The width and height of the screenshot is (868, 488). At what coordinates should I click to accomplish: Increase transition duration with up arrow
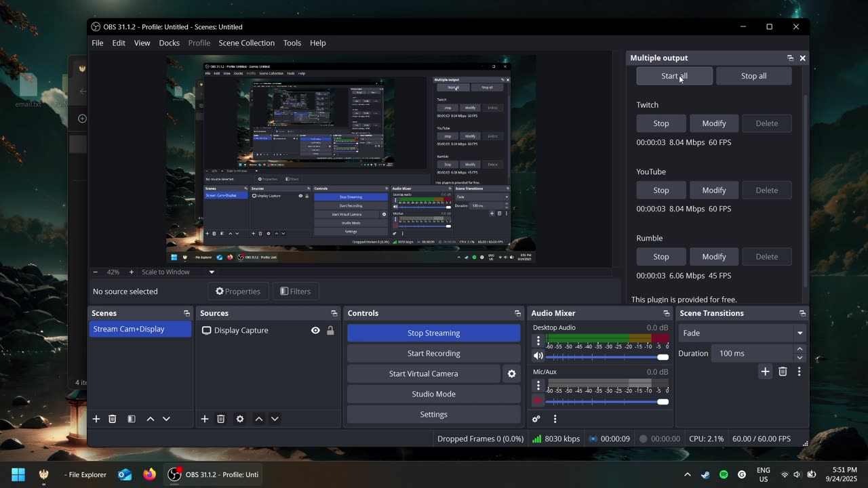click(x=800, y=349)
